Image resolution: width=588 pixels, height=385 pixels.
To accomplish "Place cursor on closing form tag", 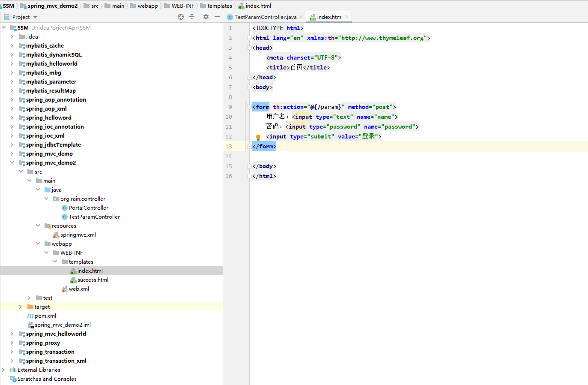I will [264, 147].
